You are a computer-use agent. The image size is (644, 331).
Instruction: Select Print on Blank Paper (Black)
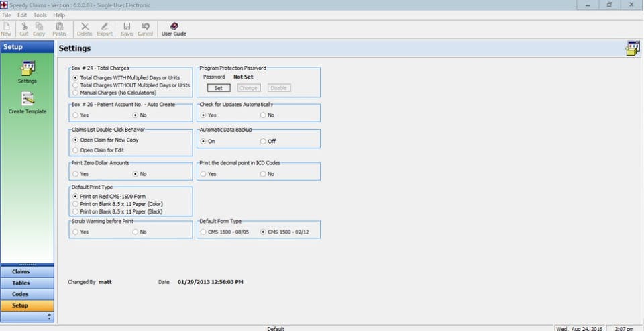(75, 211)
